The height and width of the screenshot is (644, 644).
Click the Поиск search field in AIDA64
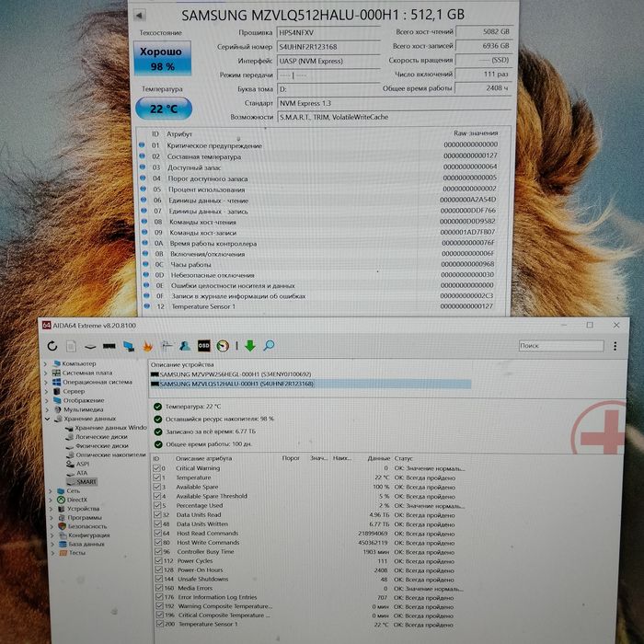(561, 346)
